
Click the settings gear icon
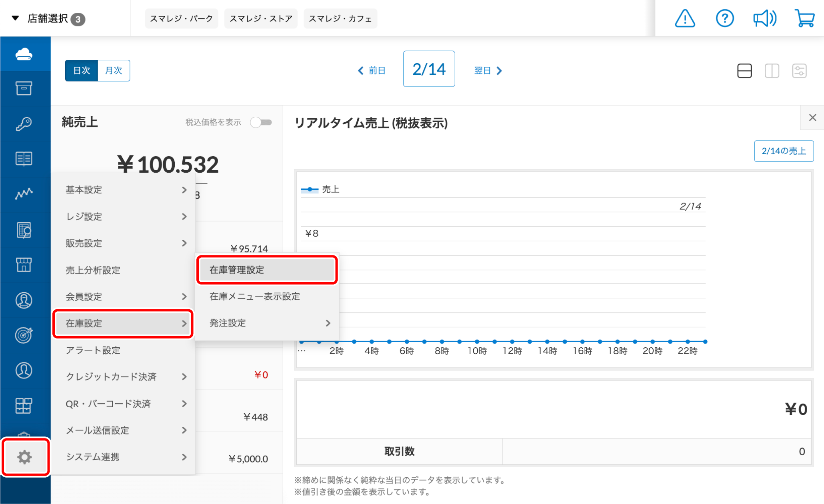(24, 457)
